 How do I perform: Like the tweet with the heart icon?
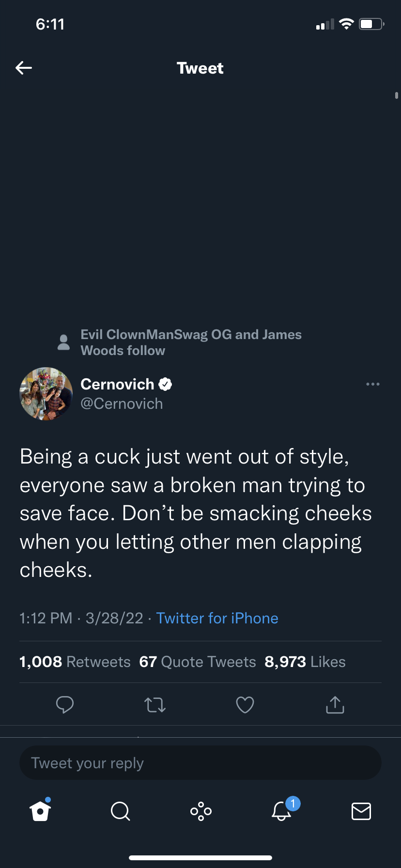[x=245, y=705]
